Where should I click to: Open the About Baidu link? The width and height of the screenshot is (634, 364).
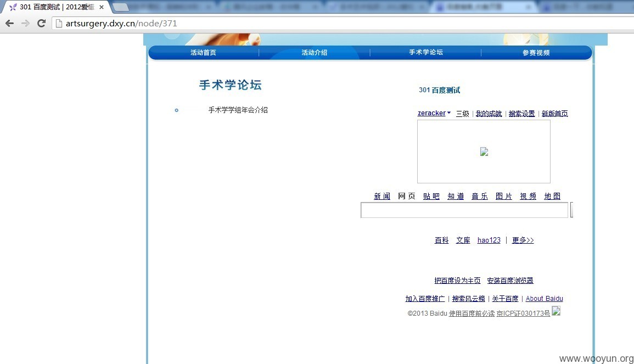tap(544, 299)
